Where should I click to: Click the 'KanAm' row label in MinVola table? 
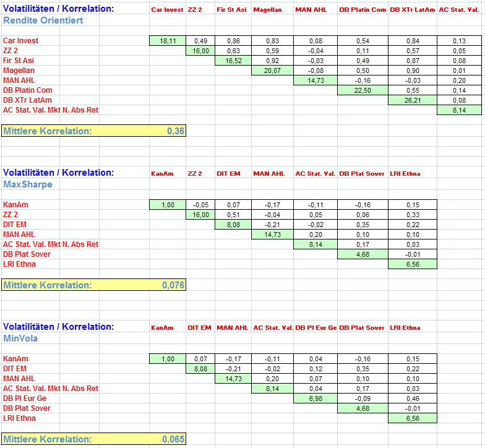(15, 359)
